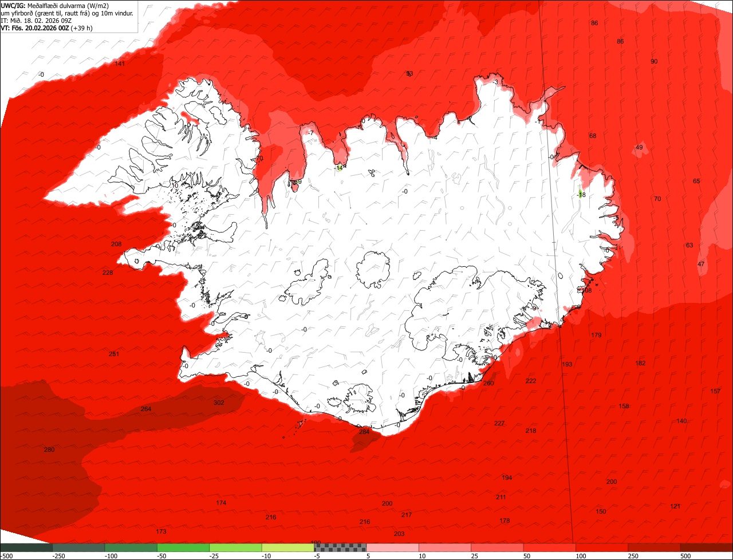Click the flux value 179
This screenshot has height=560, width=733.
[x=596, y=335]
